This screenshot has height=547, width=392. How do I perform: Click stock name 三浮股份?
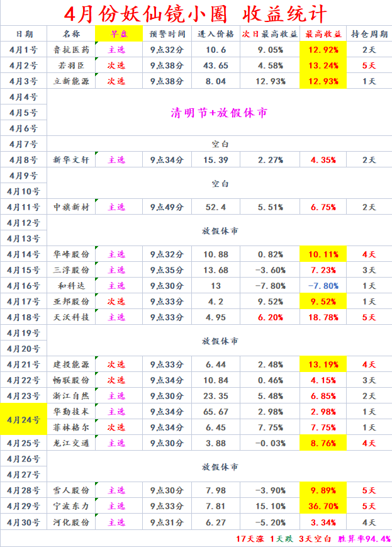pyautogui.click(x=71, y=270)
